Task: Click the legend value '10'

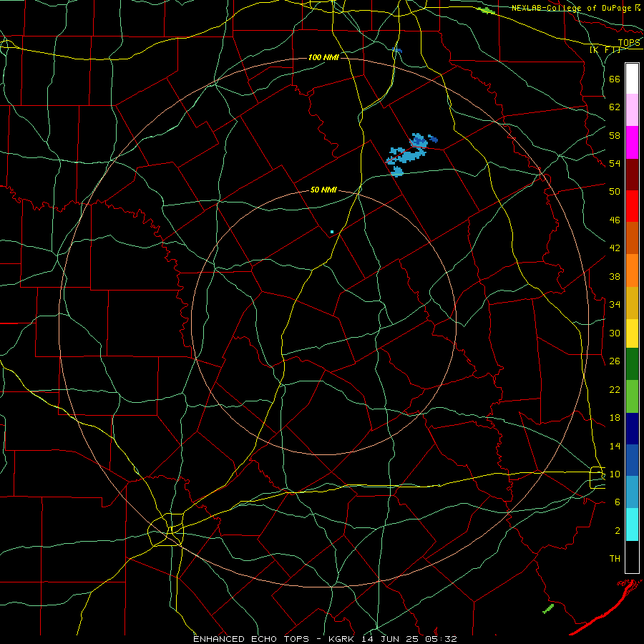Action: pyautogui.click(x=615, y=474)
